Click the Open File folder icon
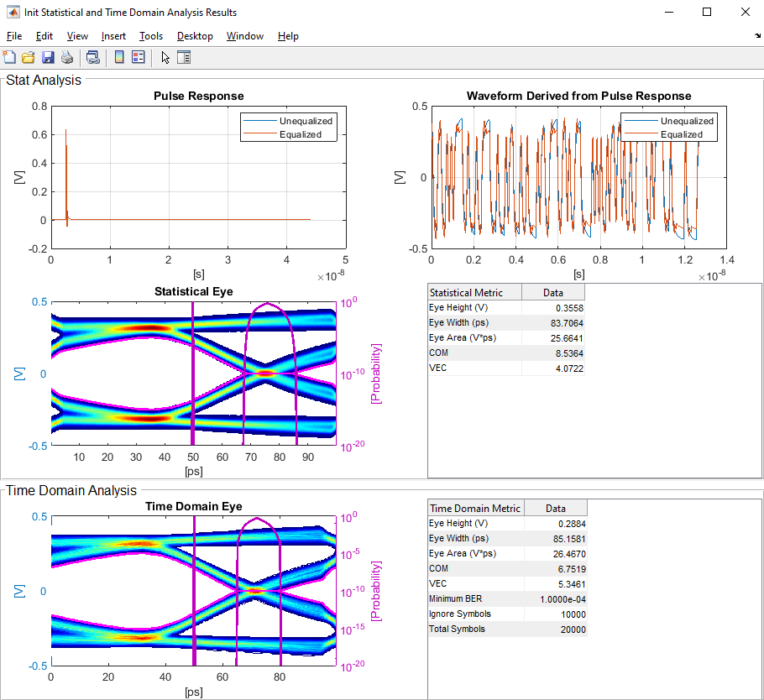 coord(29,57)
